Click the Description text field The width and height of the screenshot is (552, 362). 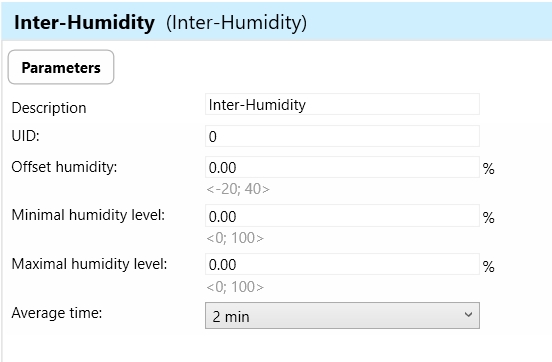point(342,104)
